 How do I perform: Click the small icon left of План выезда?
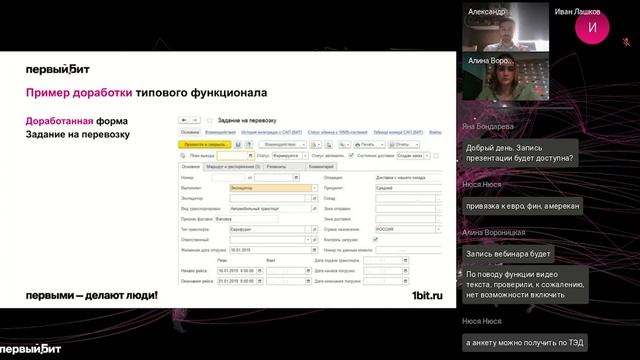click(182, 156)
